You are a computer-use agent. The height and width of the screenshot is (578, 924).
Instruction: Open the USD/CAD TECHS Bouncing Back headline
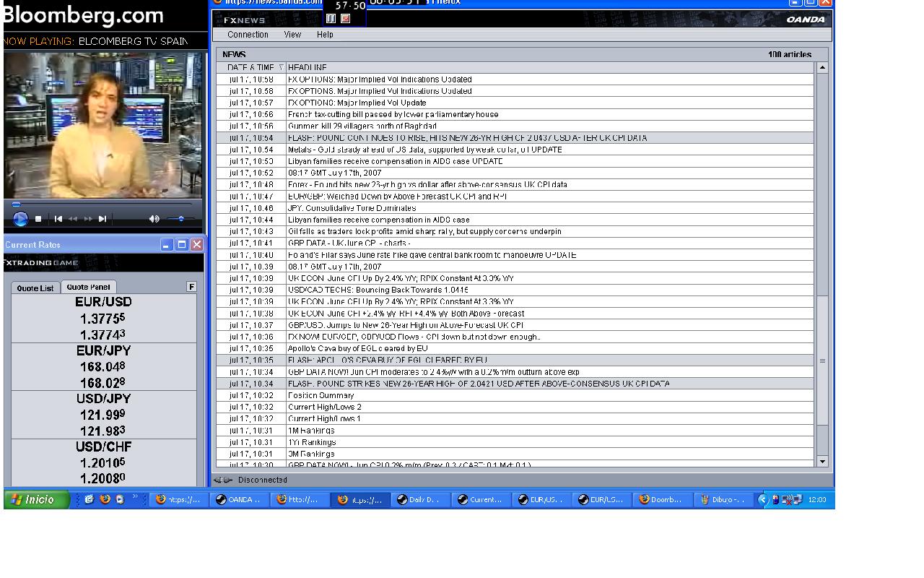(x=515, y=290)
